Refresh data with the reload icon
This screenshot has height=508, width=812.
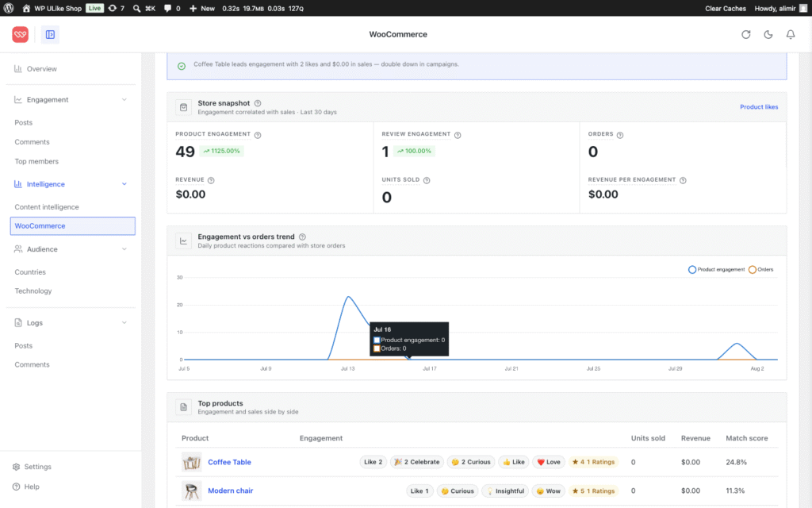(x=745, y=35)
